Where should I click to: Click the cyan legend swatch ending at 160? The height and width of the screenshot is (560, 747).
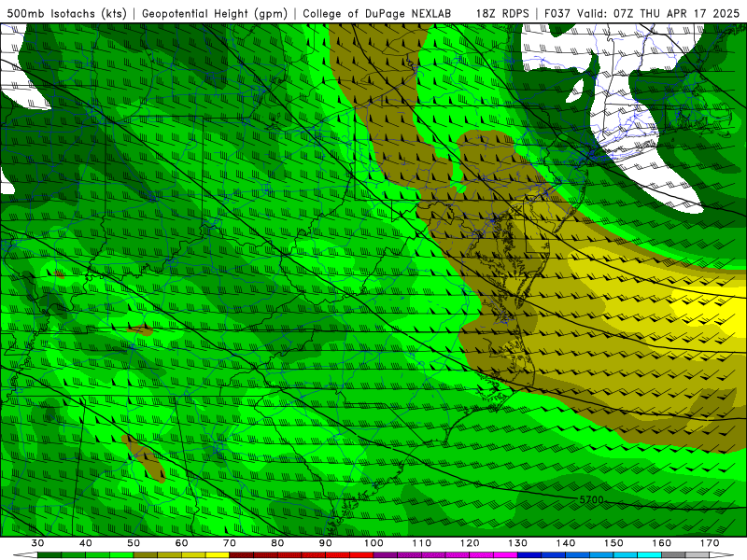[x=649, y=555]
